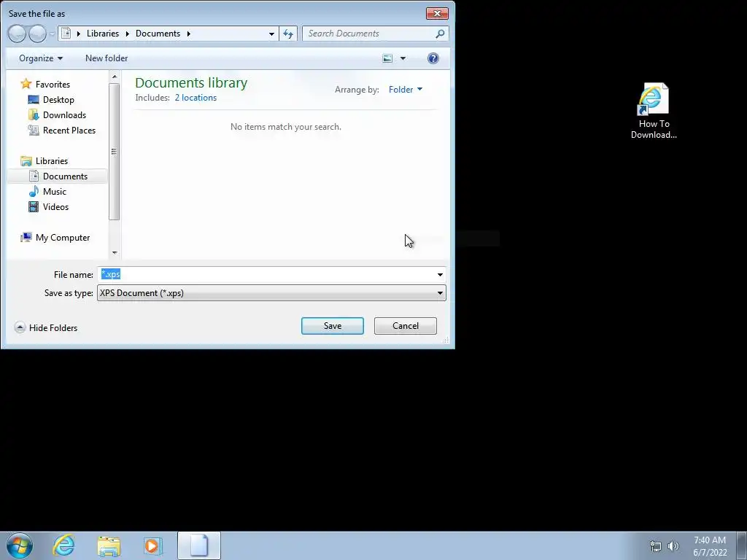Click Hide Folders to collapse the pane
This screenshot has width=747, height=560.
(46, 327)
